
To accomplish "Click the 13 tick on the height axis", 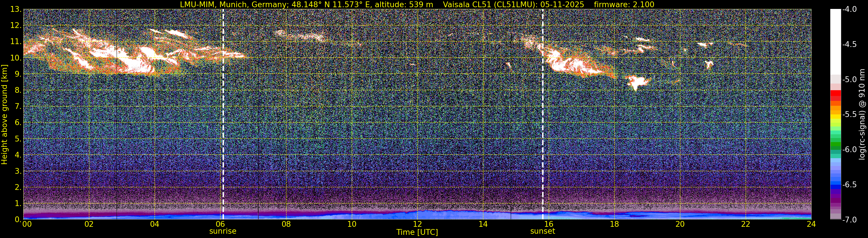I will click(15, 9).
